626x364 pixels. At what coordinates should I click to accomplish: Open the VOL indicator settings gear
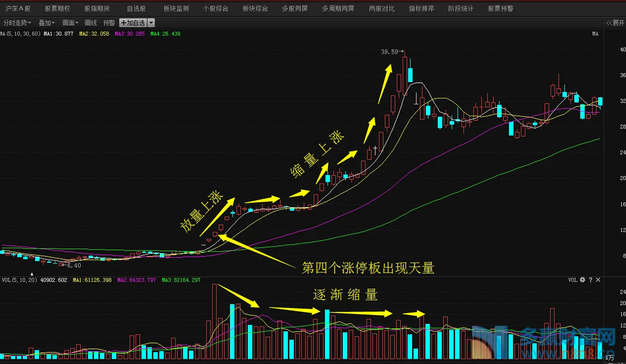coord(582,280)
